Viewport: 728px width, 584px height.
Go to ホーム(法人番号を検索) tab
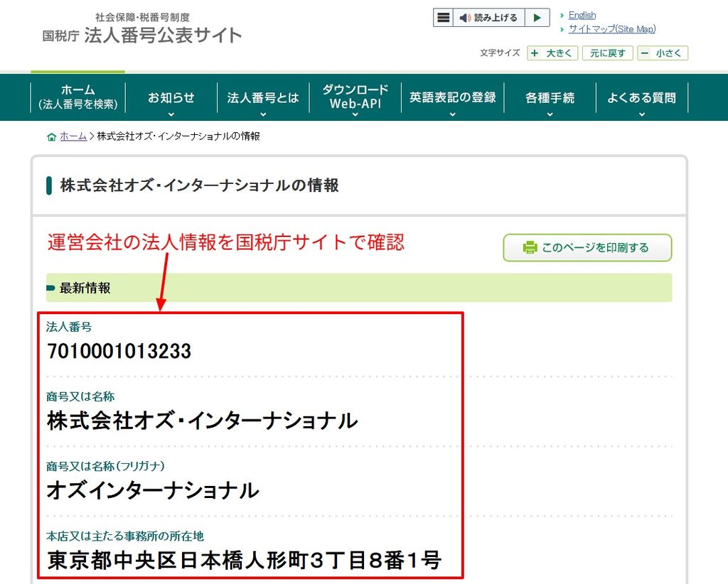[x=78, y=97]
